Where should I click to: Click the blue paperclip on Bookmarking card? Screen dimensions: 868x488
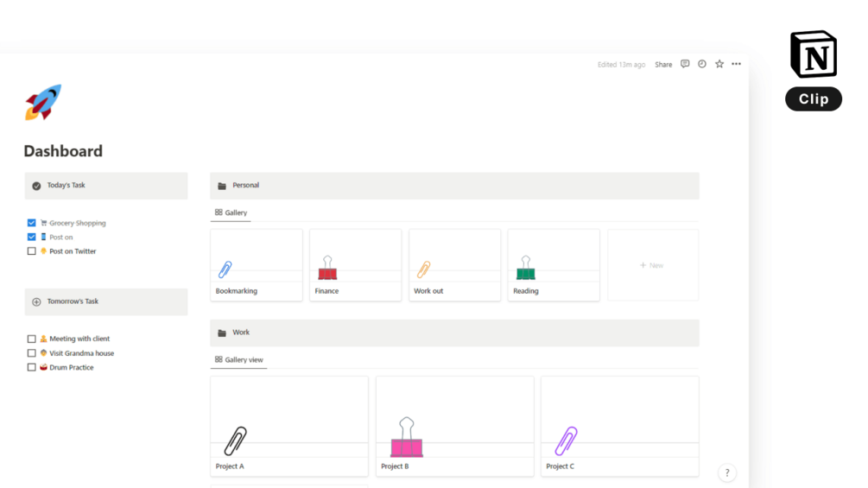point(225,269)
